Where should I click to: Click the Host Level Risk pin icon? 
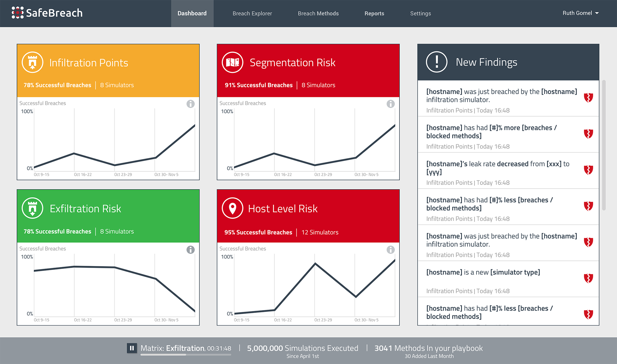(232, 208)
